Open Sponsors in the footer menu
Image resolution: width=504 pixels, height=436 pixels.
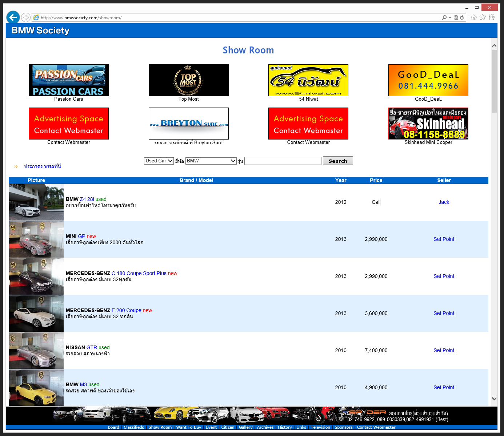(x=344, y=427)
